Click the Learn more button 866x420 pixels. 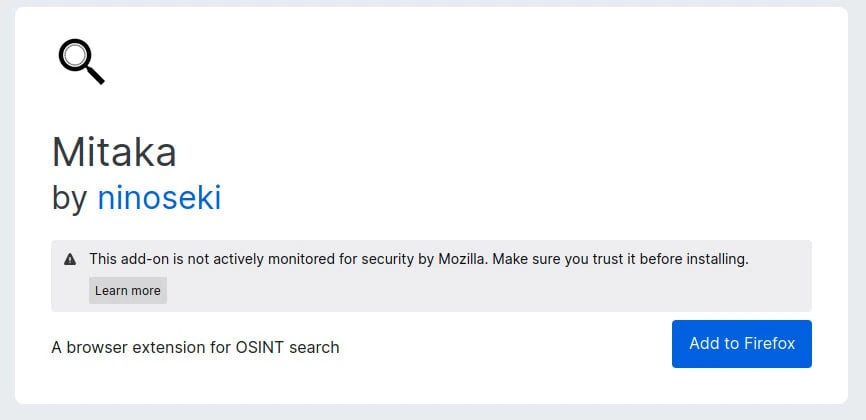(127, 290)
